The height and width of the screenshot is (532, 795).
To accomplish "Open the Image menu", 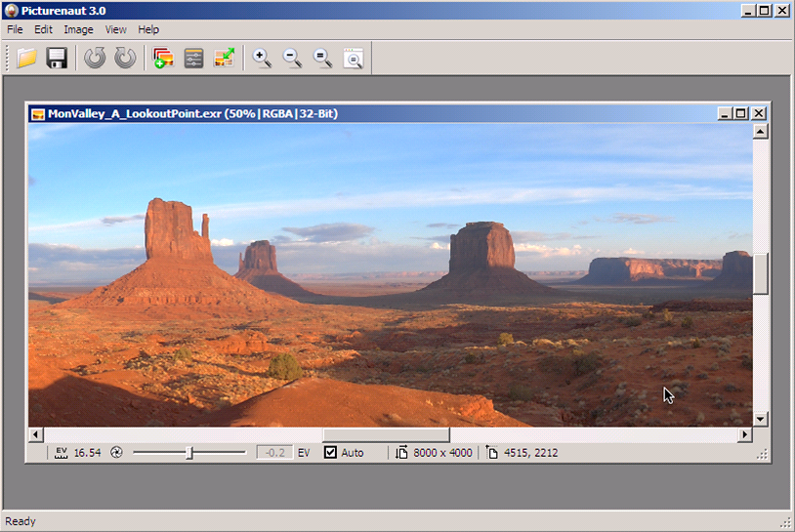I will click(78, 29).
